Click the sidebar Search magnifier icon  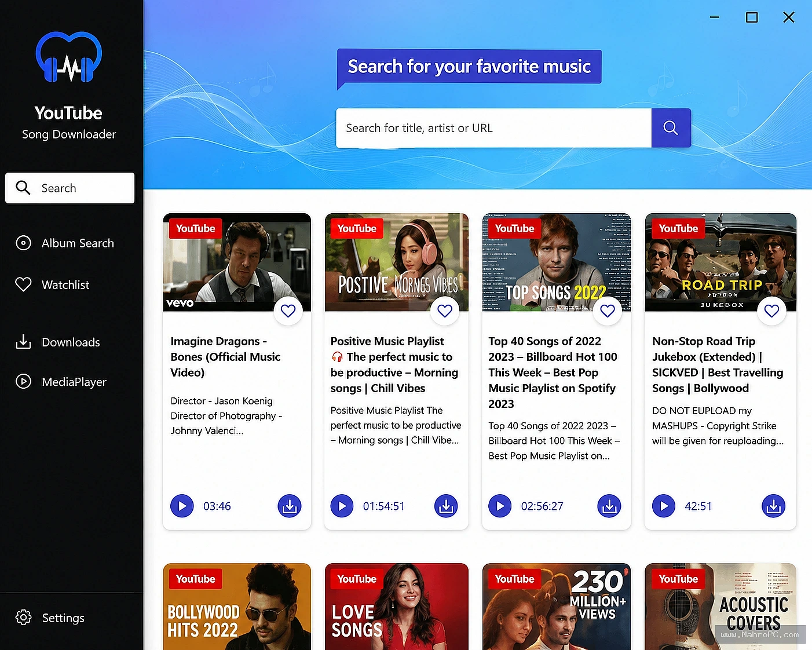coord(23,188)
